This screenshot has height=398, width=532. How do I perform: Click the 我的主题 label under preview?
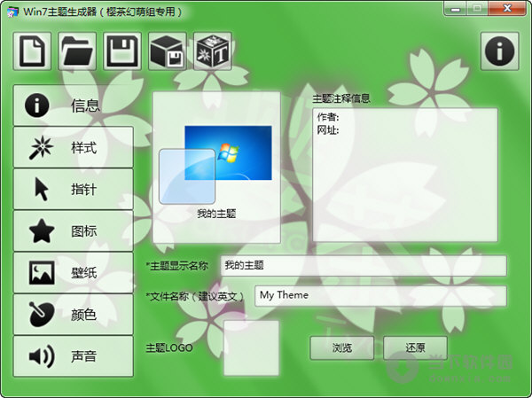click(216, 214)
